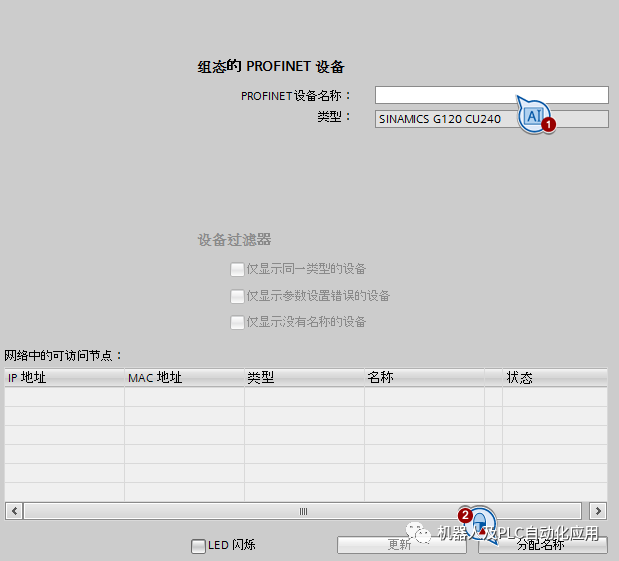
Task: Click the 类型 column header in table
Action: click(304, 377)
